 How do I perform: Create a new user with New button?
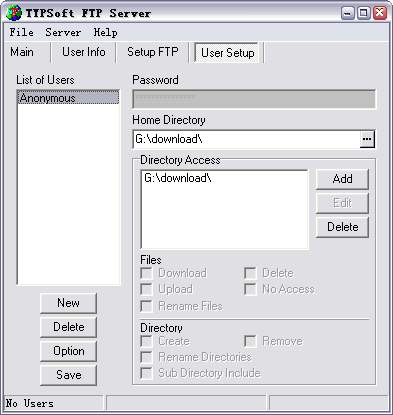click(68, 303)
